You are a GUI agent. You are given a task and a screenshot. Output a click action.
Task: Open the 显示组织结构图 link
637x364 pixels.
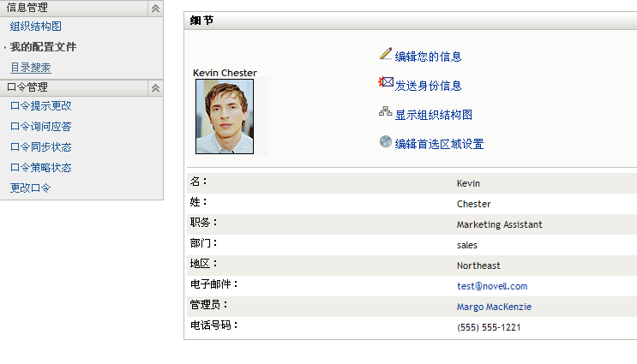point(434,115)
